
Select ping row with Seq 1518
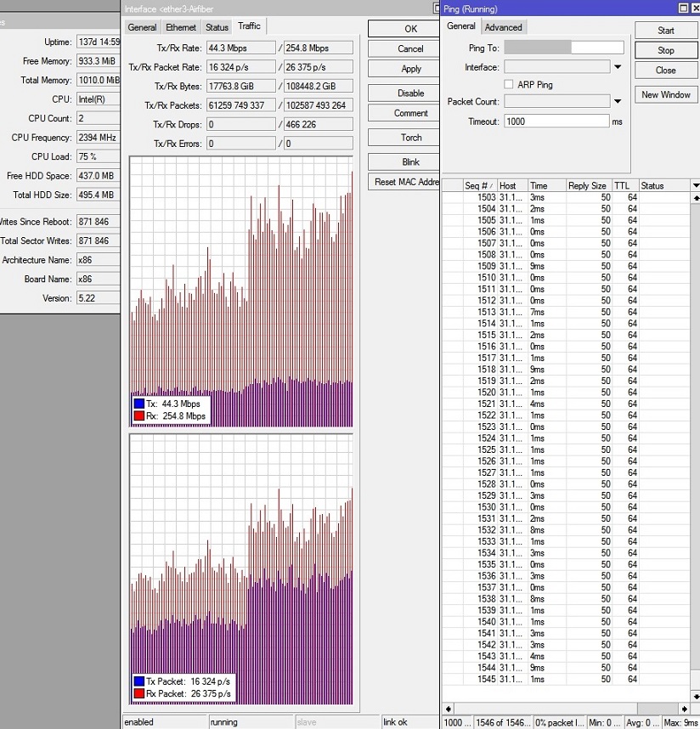point(566,369)
